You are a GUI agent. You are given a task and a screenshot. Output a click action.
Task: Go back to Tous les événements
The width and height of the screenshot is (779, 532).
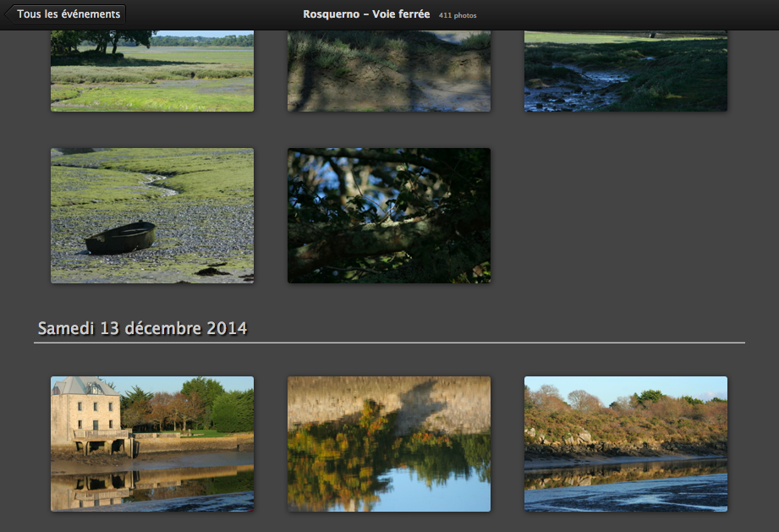pyautogui.click(x=65, y=14)
